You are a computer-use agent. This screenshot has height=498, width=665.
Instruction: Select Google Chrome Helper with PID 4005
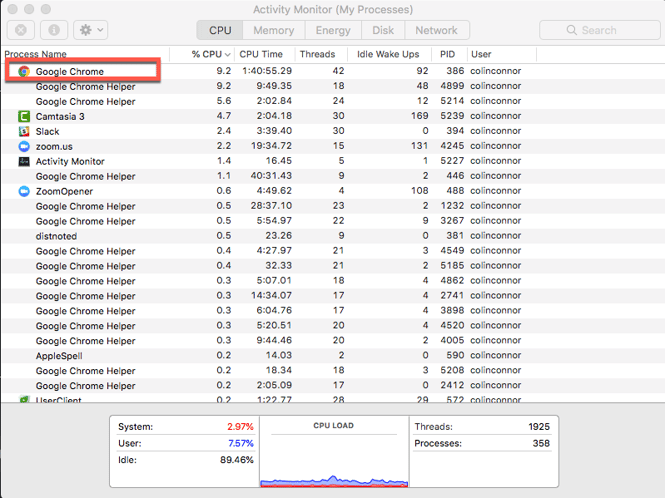tap(332, 340)
